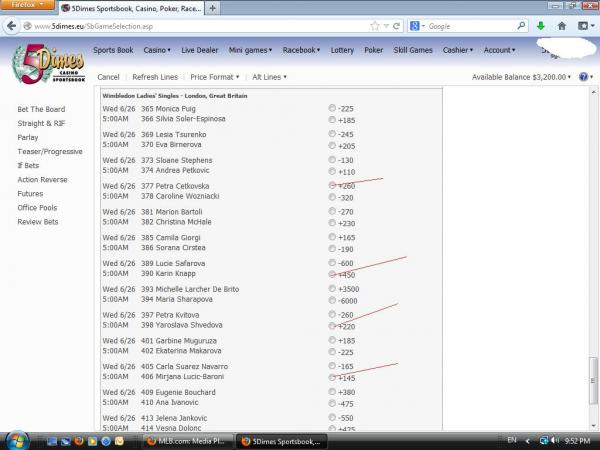Select the -225 radio for Monica Puig

click(x=332, y=108)
